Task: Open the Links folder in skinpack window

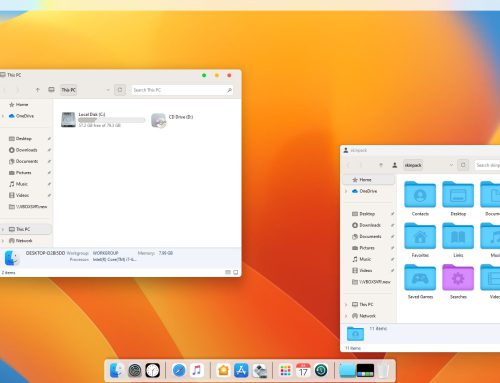Action: click(458, 236)
